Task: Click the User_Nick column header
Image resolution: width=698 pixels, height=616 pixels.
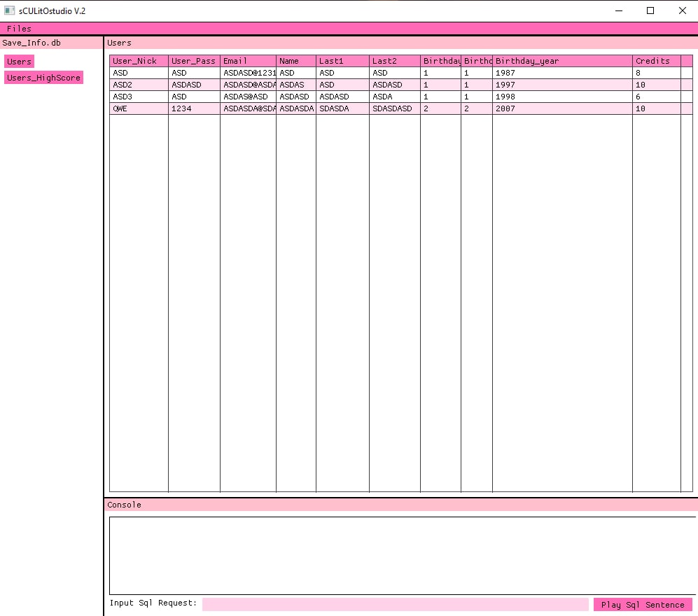Action: coord(139,61)
